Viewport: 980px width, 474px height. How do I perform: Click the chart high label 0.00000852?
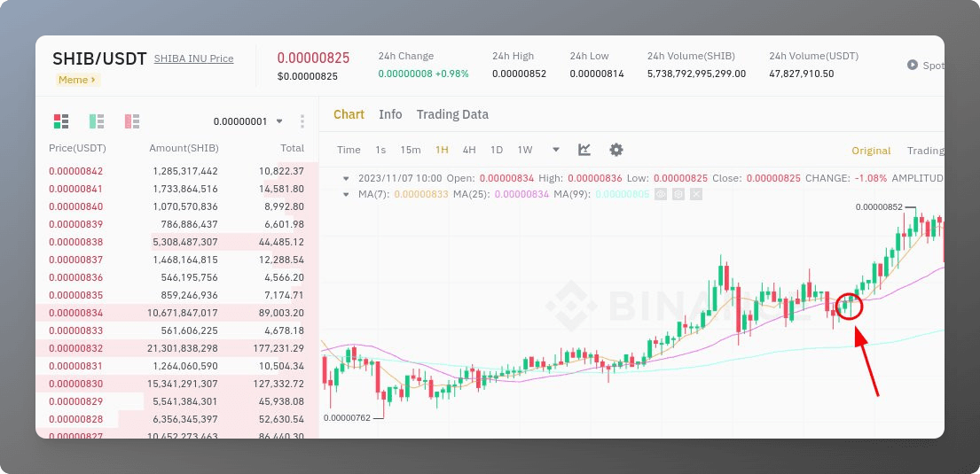[880, 206]
